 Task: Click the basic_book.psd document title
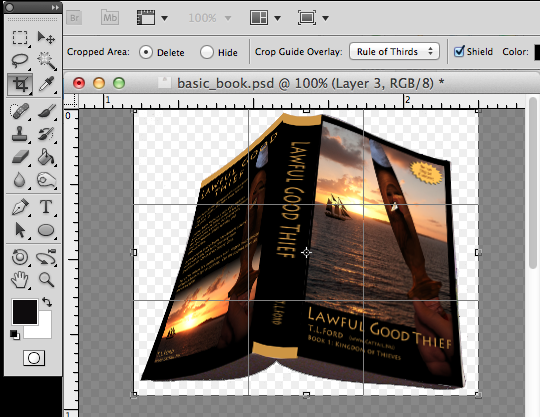click(310, 83)
